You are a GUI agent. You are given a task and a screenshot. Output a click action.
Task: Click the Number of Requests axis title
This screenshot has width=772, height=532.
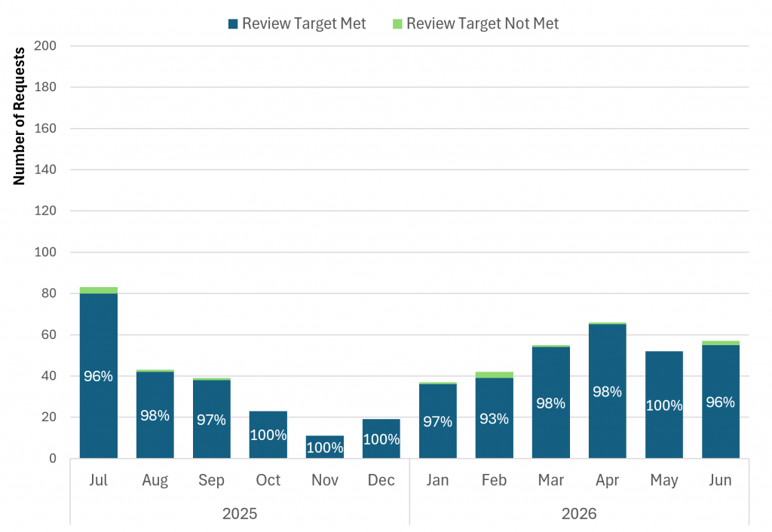click(19, 116)
